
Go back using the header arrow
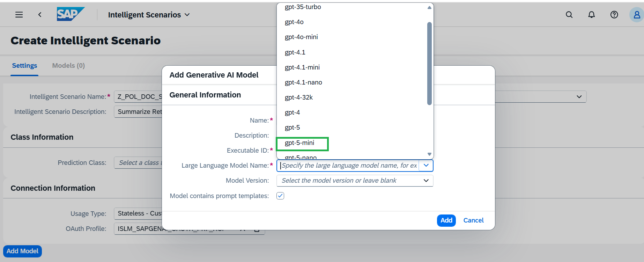click(40, 15)
